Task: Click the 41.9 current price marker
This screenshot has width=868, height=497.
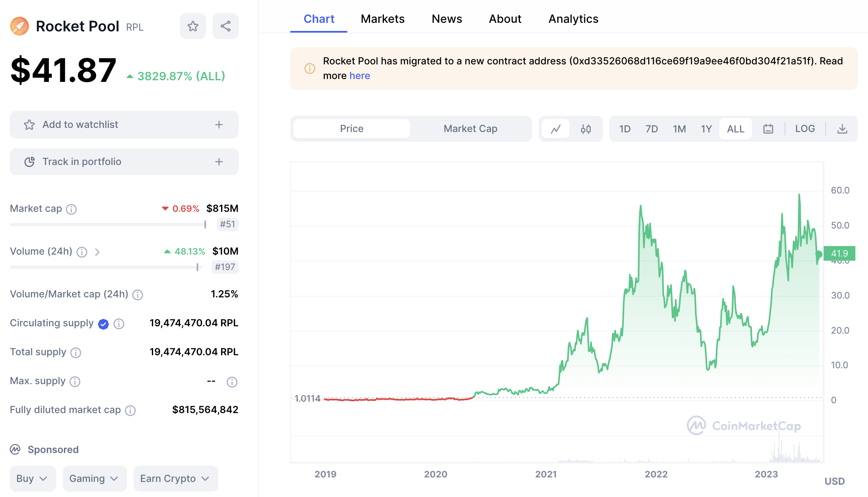Action: (x=839, y=253)
